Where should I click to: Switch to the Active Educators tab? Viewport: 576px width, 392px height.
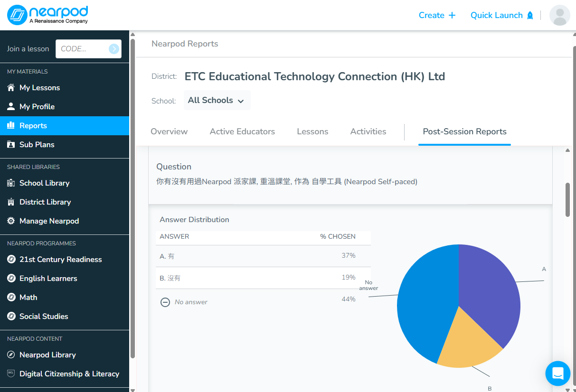pyautogui.click(x=242, y=131)
